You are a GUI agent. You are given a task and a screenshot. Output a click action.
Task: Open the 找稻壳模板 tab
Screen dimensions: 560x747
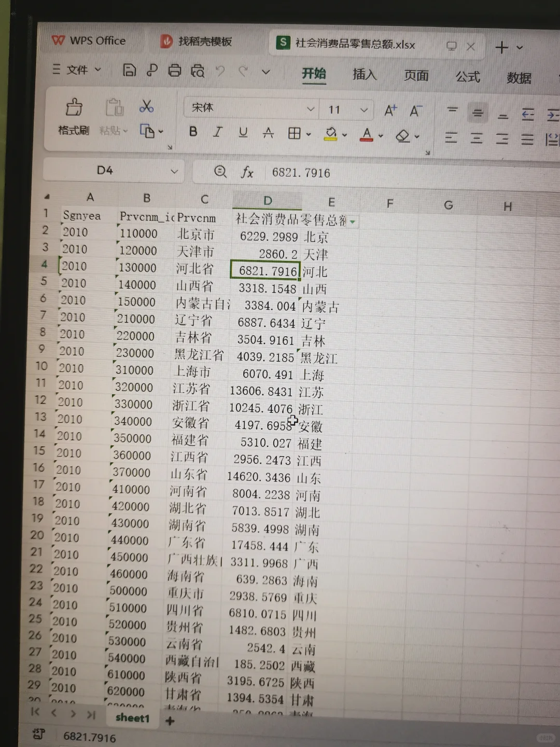(196, 41)
